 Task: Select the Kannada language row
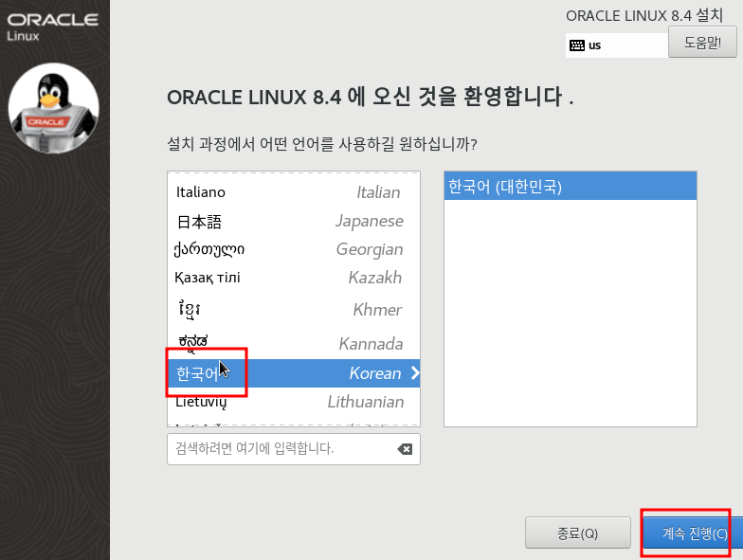tap(294, 343)
